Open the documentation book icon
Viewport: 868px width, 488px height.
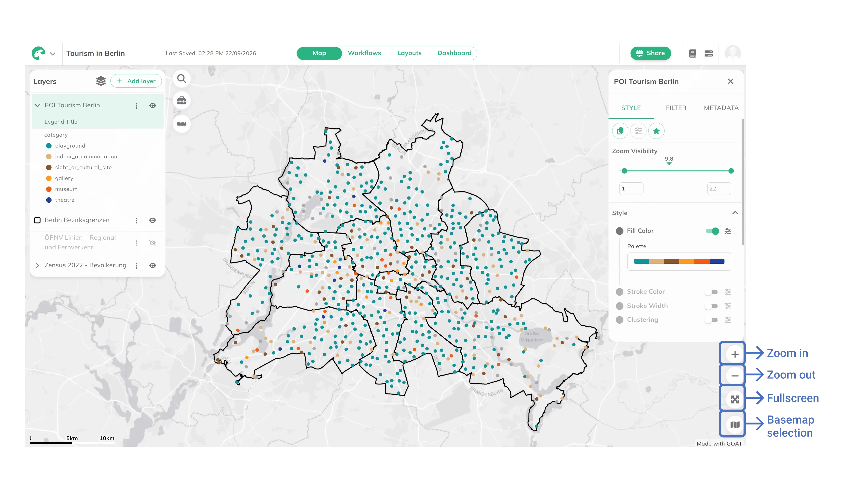692,53
